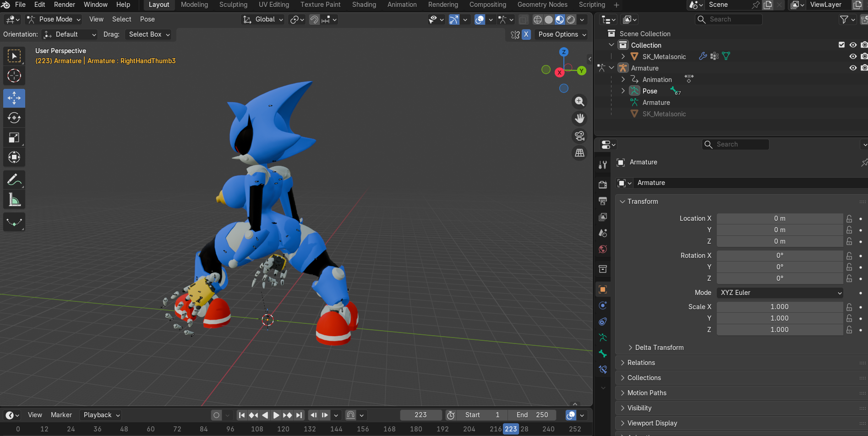
Task: Hide the Collection in viewport via eye icon
Action: tap(853, 45)
